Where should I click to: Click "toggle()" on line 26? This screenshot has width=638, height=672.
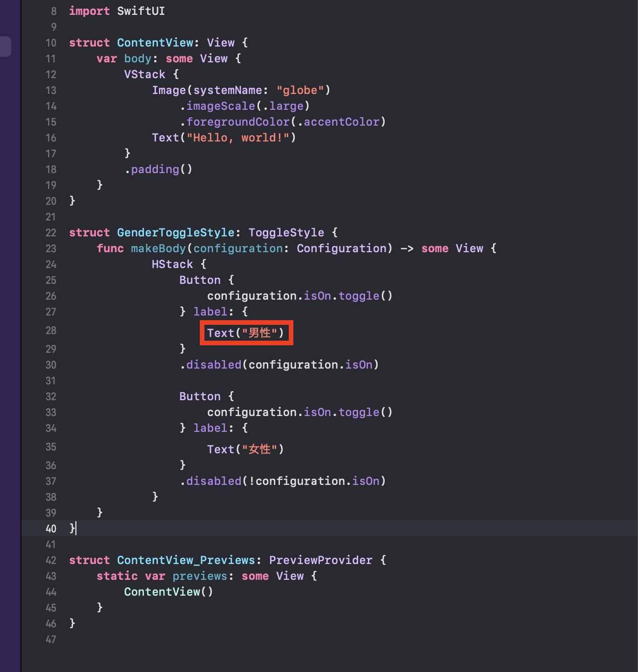tap(366, 296)
